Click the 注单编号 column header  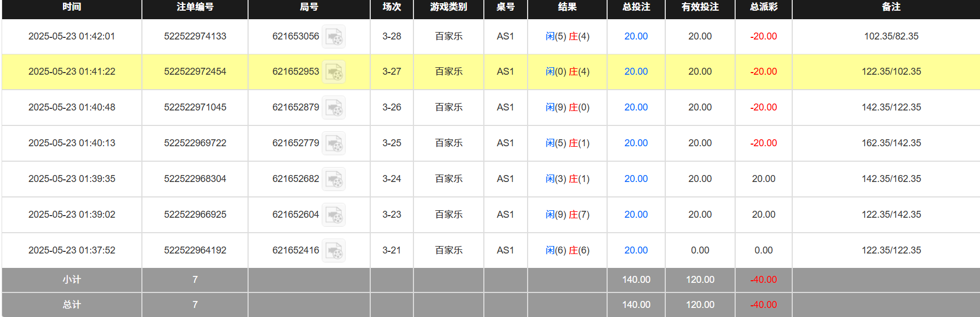[195, 7]
